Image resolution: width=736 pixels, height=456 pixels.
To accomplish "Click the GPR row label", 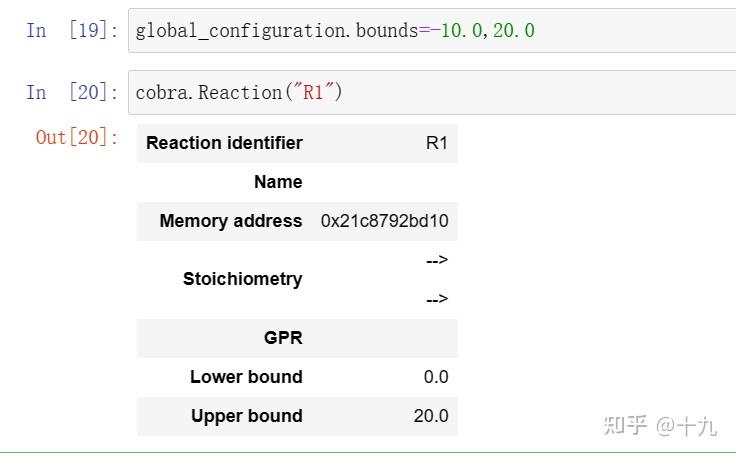I will 283,338.
